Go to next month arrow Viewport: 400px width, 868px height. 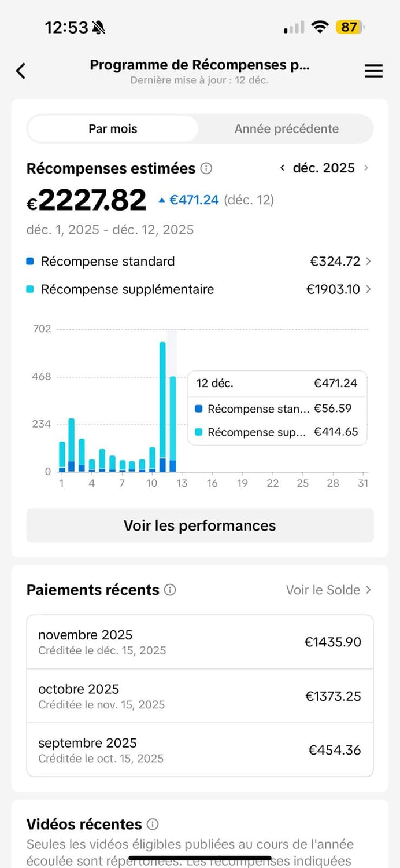coord(366,168)
